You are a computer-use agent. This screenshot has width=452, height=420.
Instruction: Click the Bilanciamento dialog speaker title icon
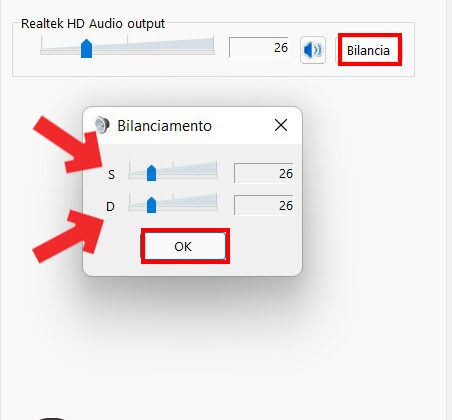102,125
